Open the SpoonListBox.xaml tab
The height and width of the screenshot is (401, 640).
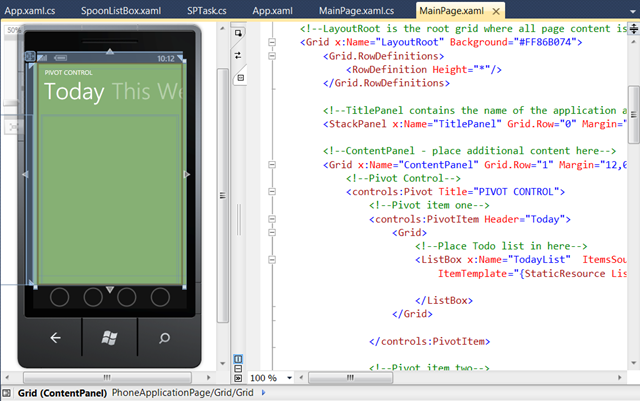tap(121, 11)
